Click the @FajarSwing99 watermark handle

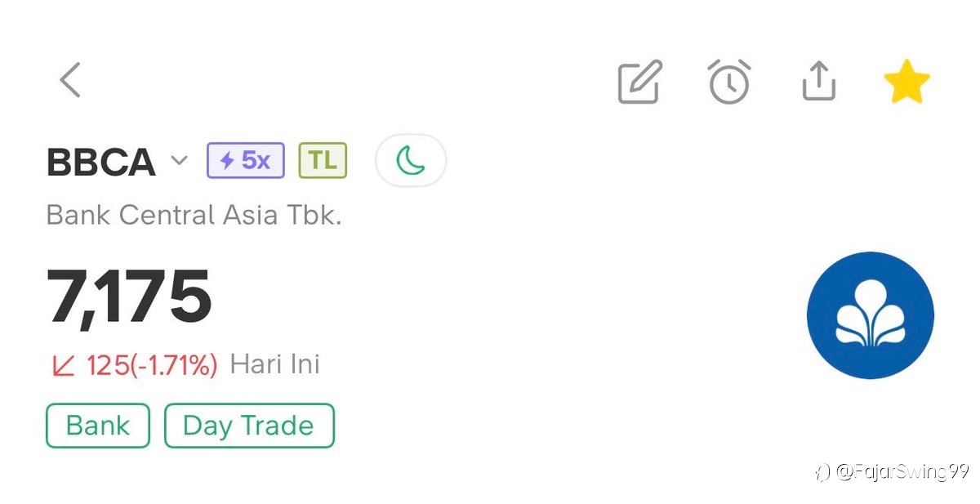(x=901, y=471)
